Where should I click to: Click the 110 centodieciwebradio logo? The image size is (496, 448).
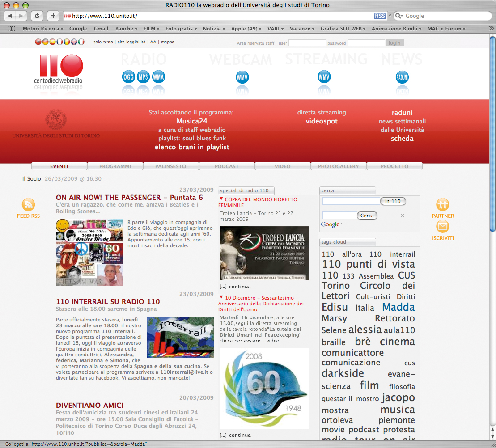[58, 70]
